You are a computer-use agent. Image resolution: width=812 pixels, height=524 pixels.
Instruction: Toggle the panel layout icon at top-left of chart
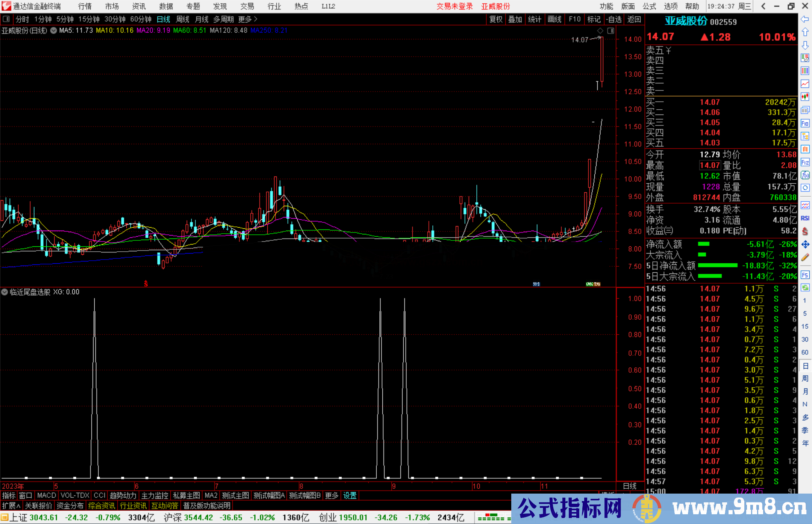pyautogui.click(x=6, y=19)
